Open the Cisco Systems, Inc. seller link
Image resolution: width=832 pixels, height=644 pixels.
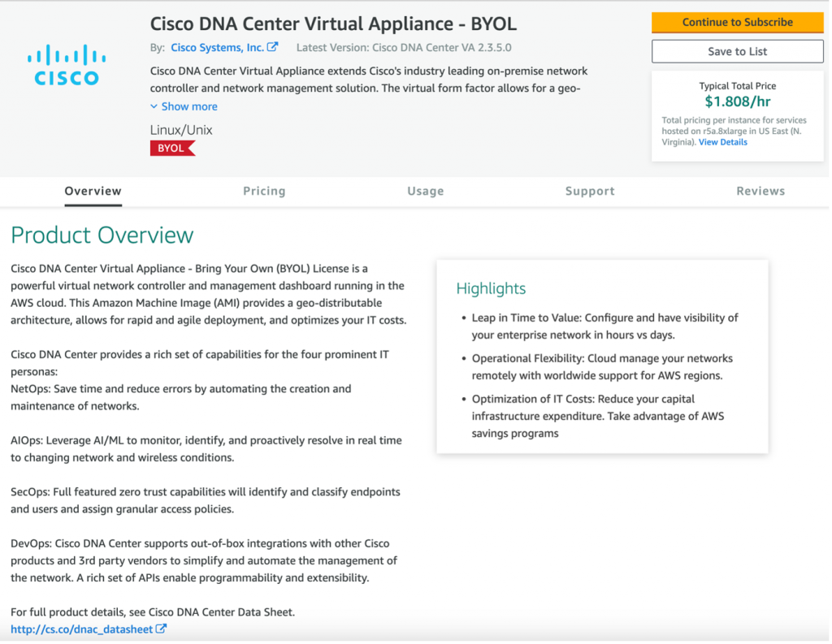(x=218, y=47)
